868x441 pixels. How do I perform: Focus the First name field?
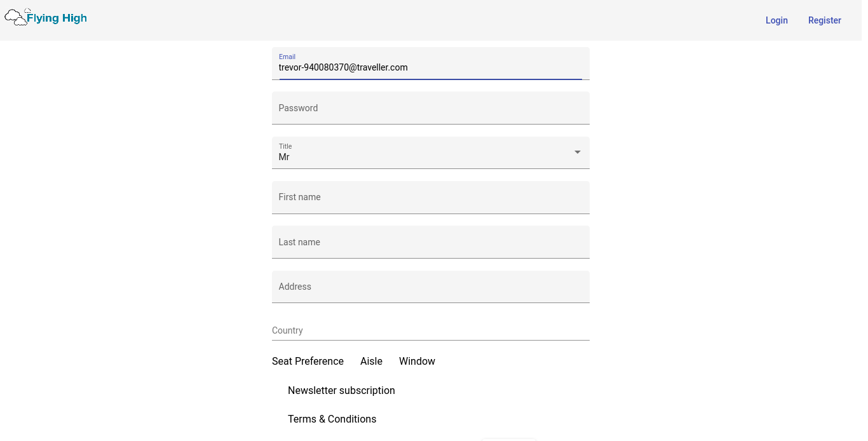click(430, 198)
